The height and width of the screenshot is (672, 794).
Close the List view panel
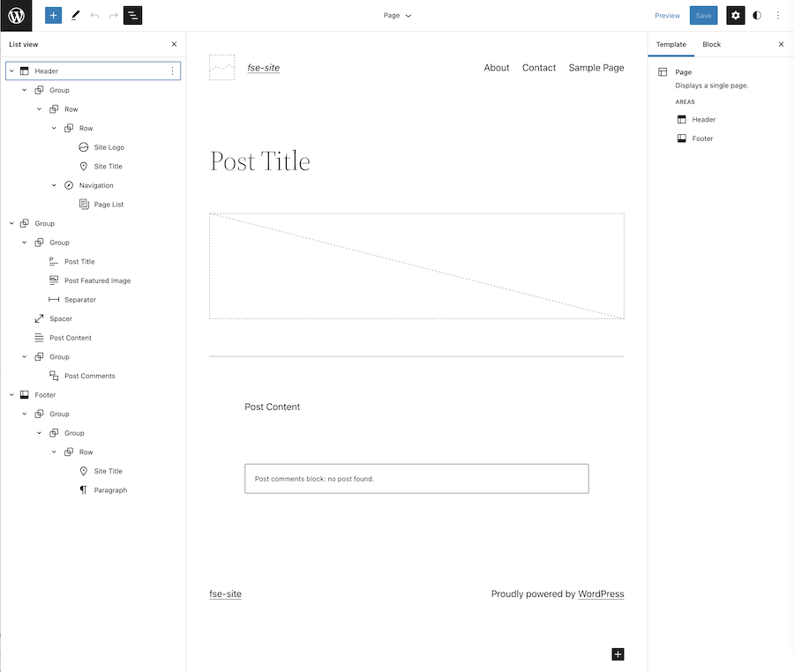tap(174, 44)
